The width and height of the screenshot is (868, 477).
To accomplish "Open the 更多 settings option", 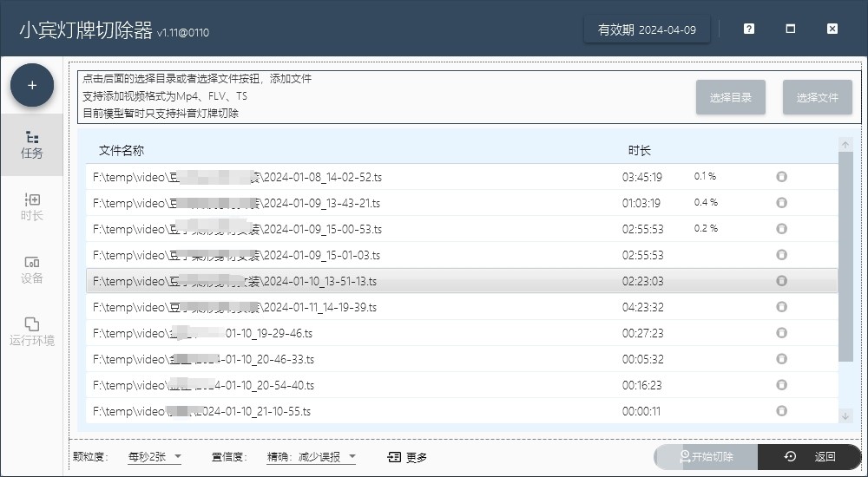I will point(407,457).
